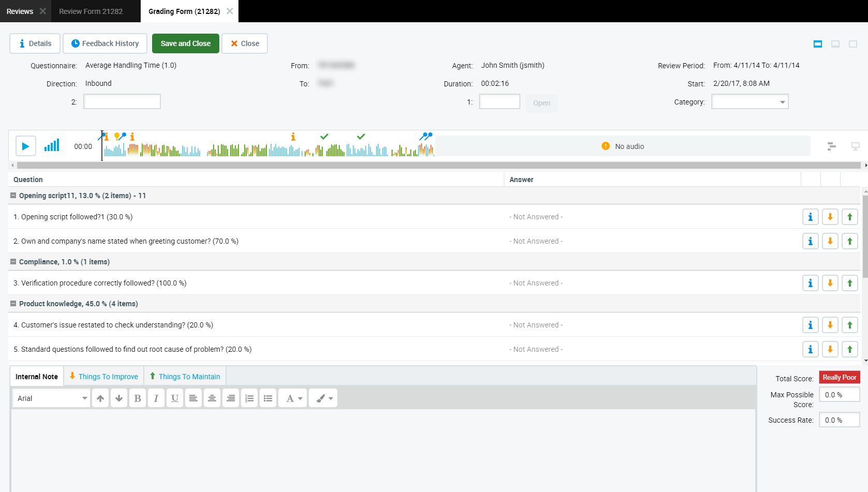Viewport: 868px width, 492px height.
Task: Click orange down arrow for question 3
Action: tap(830, 284)
